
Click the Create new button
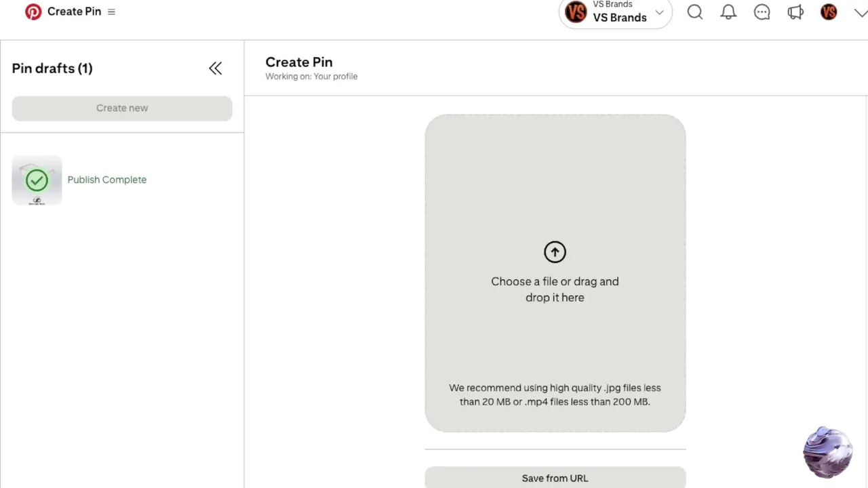(x=122, y=108)
